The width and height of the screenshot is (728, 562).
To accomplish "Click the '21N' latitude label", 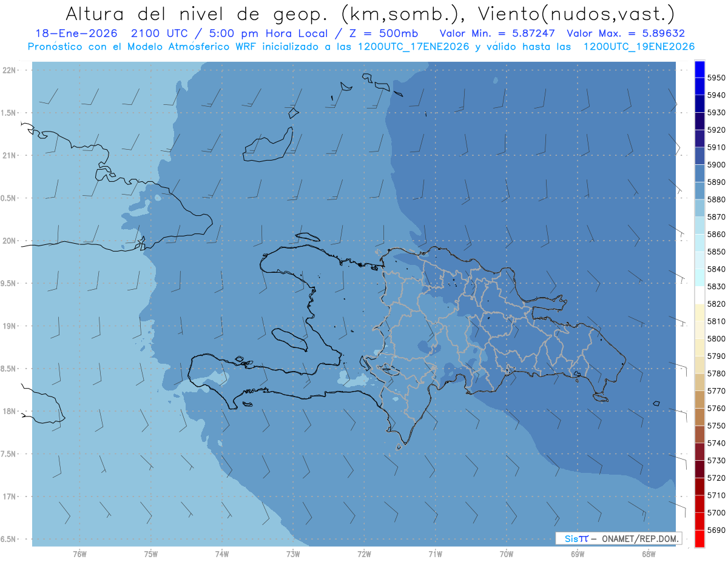I will [x=9, y=155].
